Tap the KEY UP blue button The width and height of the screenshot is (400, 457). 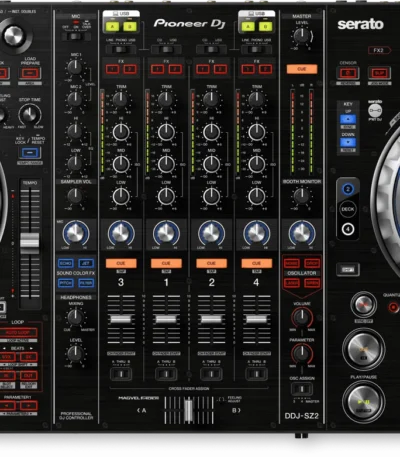[x=348, y=119]
